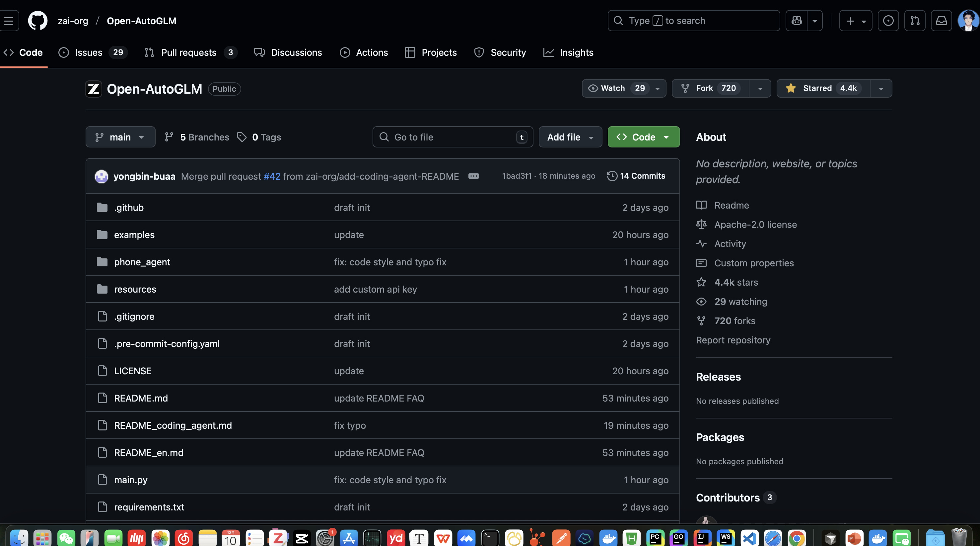Open the Copilot chat icon
The width and height of the screenshot is (980, 546).
[x=796, y=21]
